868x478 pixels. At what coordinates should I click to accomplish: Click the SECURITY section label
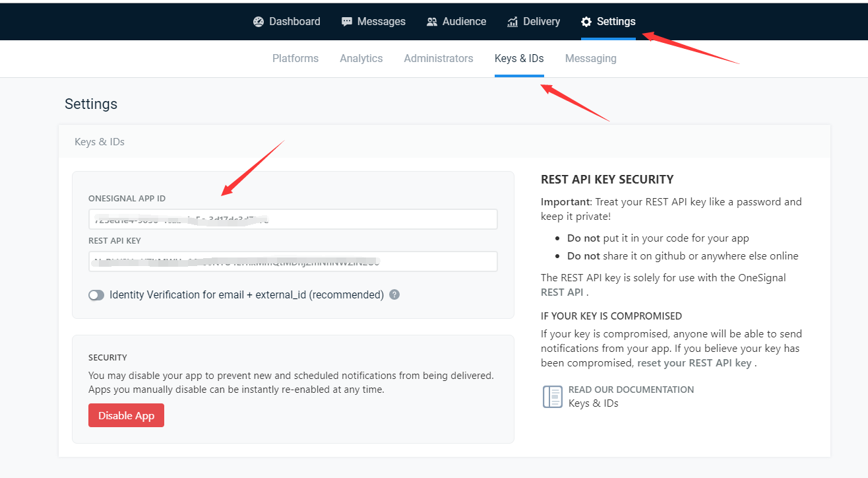(108, 358)
